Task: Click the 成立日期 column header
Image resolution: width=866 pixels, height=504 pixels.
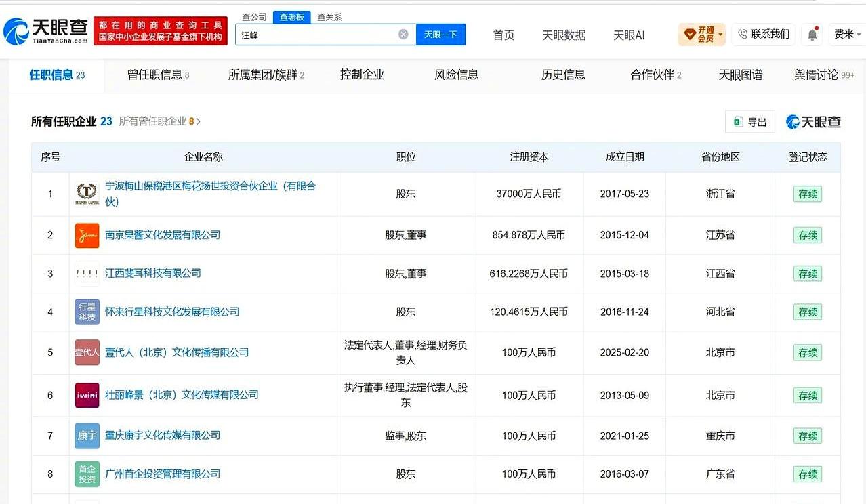Action: 625,157
